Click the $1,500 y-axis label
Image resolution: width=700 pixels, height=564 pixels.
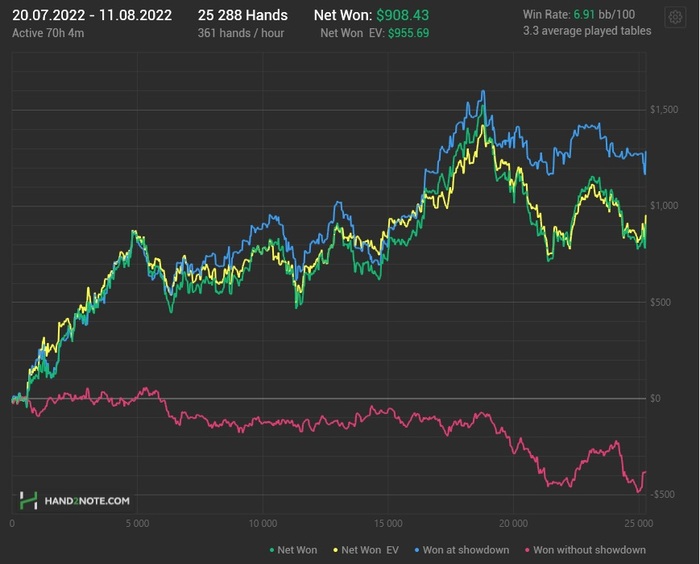pyautogui.click(x=664, y=109)
